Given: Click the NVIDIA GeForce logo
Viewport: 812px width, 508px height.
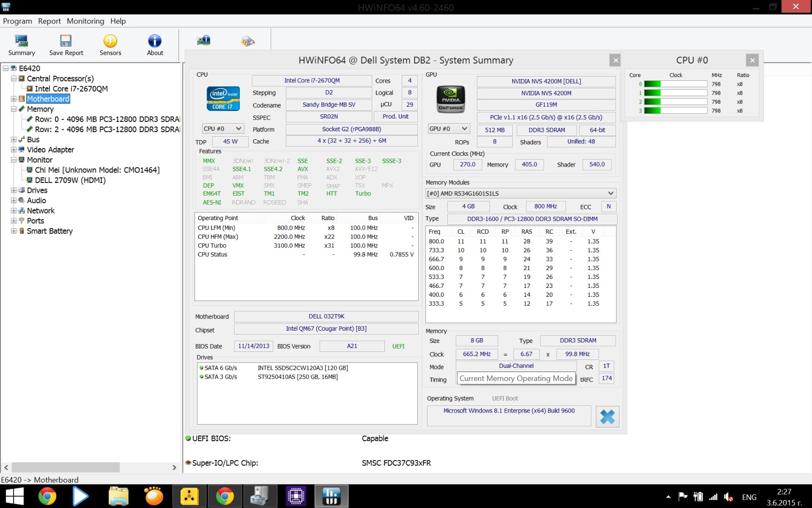Looking at the screenshot, I should [451, 99].
